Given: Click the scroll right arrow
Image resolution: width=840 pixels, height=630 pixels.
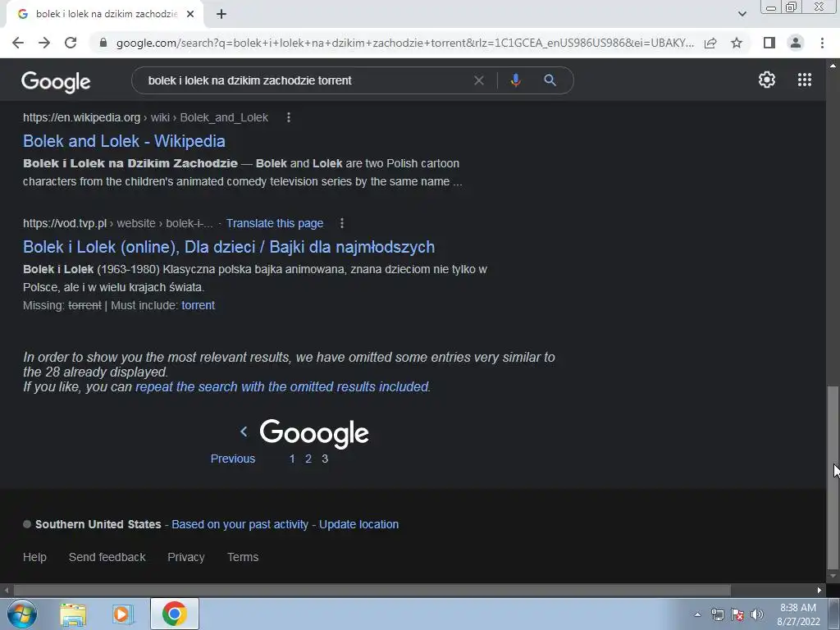Looking at the screenshot, I should 819,590.
